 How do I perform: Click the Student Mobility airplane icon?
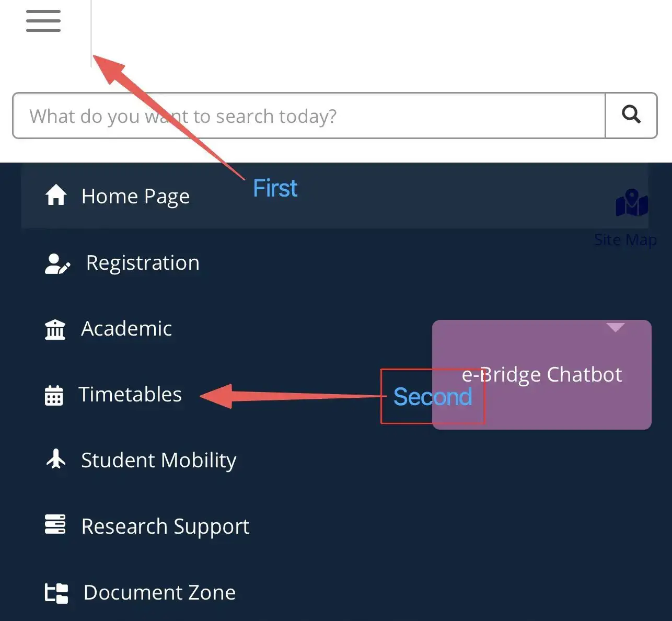(56, 459)
